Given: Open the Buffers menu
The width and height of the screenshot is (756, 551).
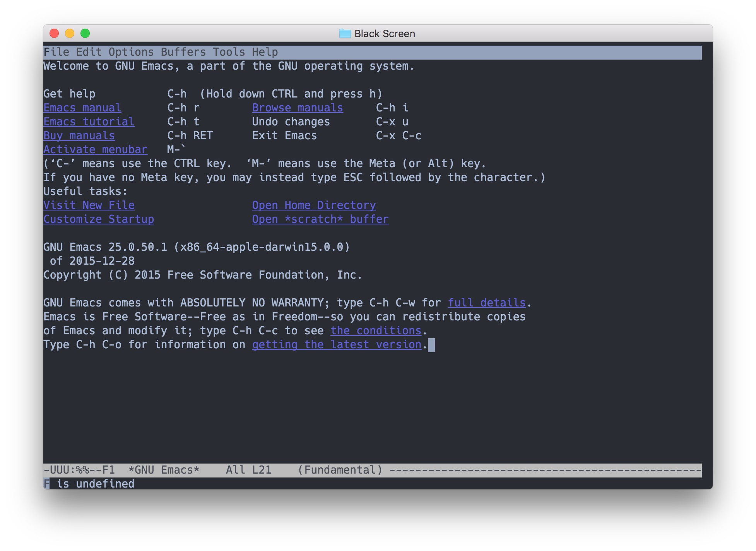Looking at the screenshot, I should 183,52.
